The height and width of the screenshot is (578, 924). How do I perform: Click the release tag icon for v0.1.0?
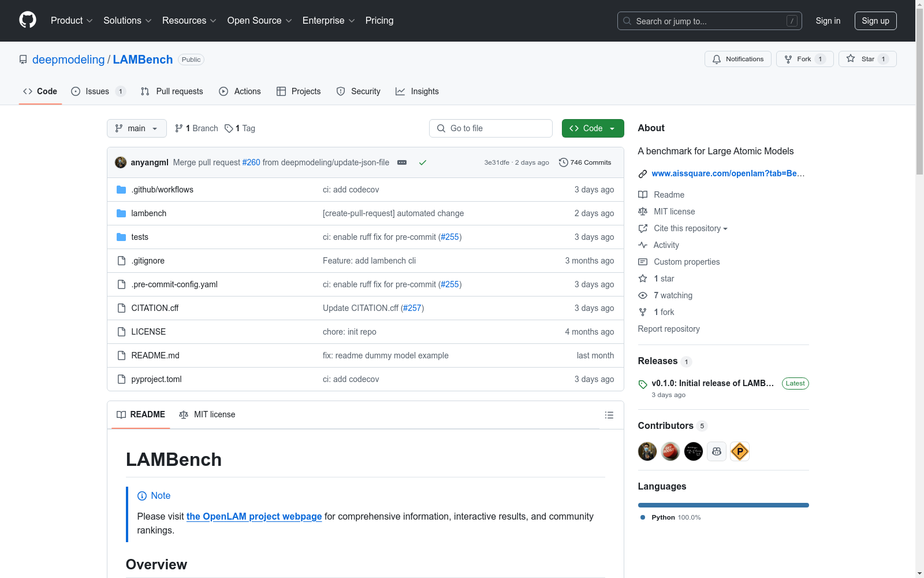click(643, 384)
